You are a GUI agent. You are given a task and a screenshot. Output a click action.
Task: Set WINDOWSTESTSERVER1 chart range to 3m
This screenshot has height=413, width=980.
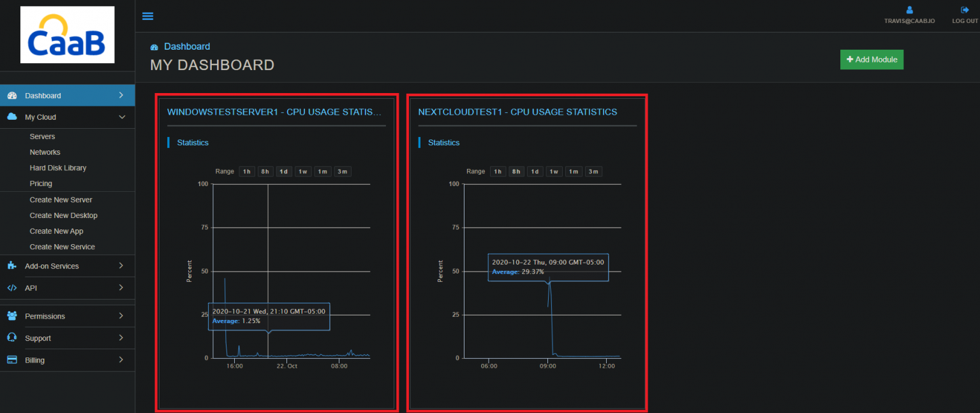click(343, 171)
